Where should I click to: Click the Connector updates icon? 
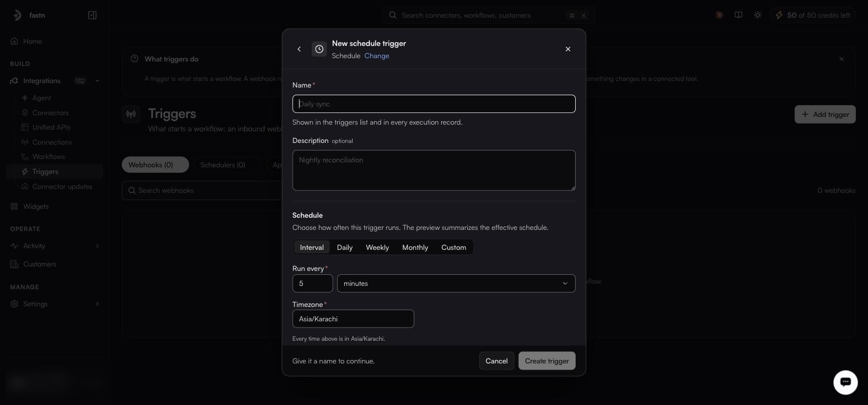pyautogui.click(x=25, y=187)
